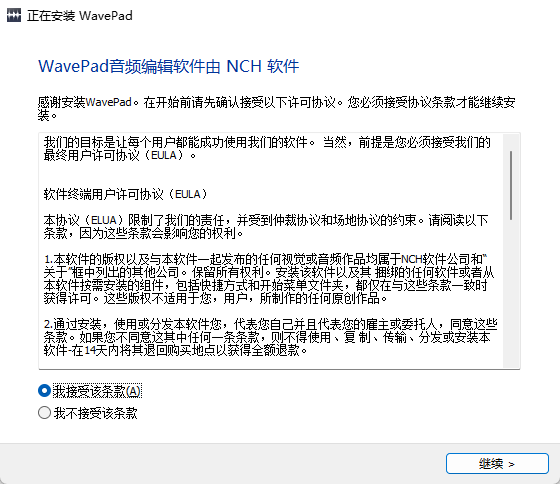Click the > arrow on the 继续 button

click(511, 464)
